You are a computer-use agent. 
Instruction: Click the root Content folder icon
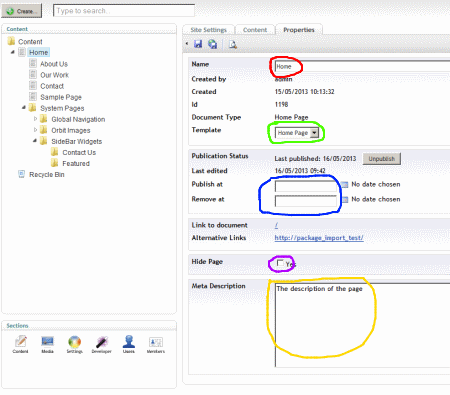coord(11,41)
